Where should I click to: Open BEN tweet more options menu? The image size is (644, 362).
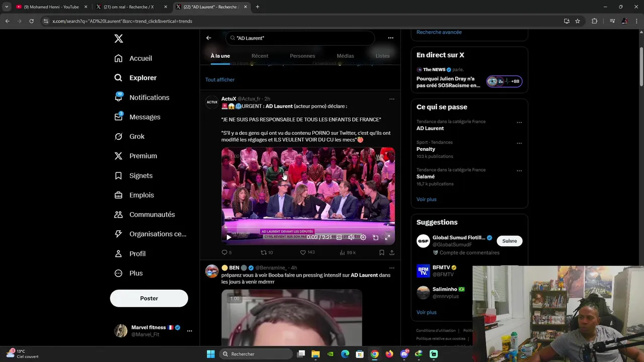pyautogui.click(x=392, y=268)
